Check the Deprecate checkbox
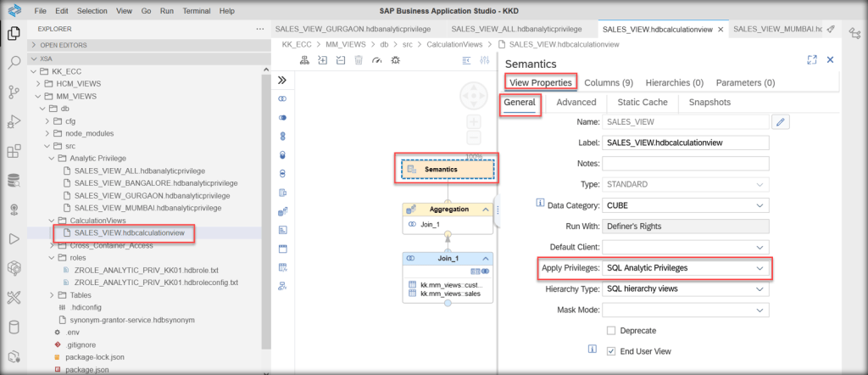This screenshot has width=868, height=375. pyautogui.click(x=611, y=330)
